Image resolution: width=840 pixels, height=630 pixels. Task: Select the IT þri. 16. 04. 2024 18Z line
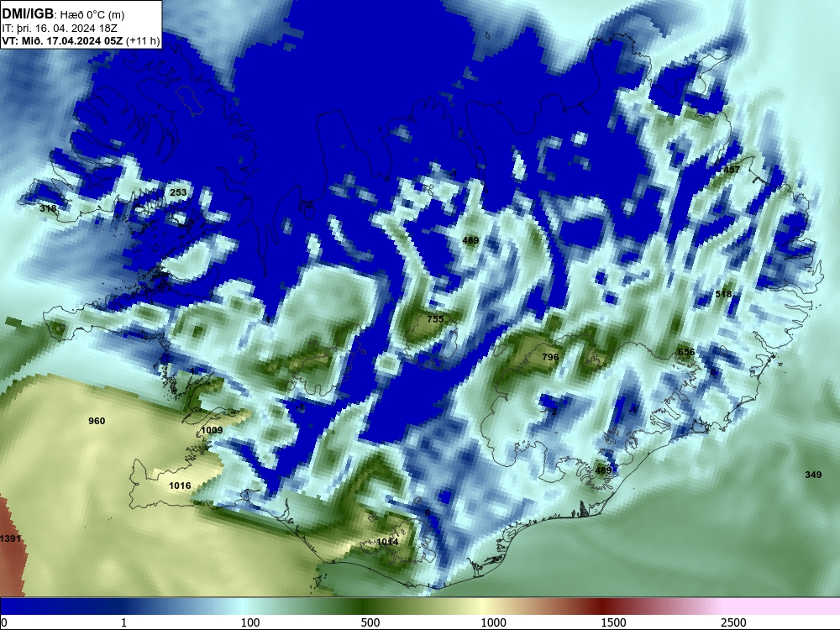(60, 29)
